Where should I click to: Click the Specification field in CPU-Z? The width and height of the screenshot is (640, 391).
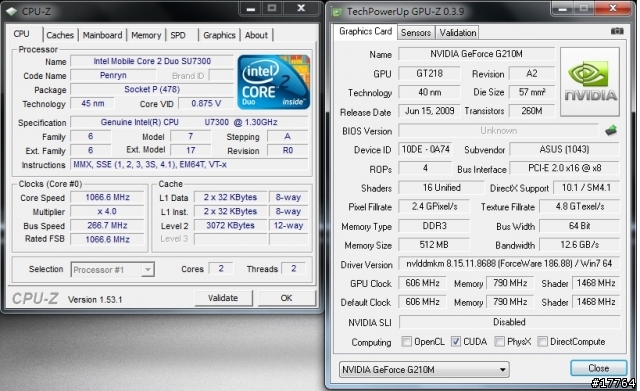coord(189,122)
